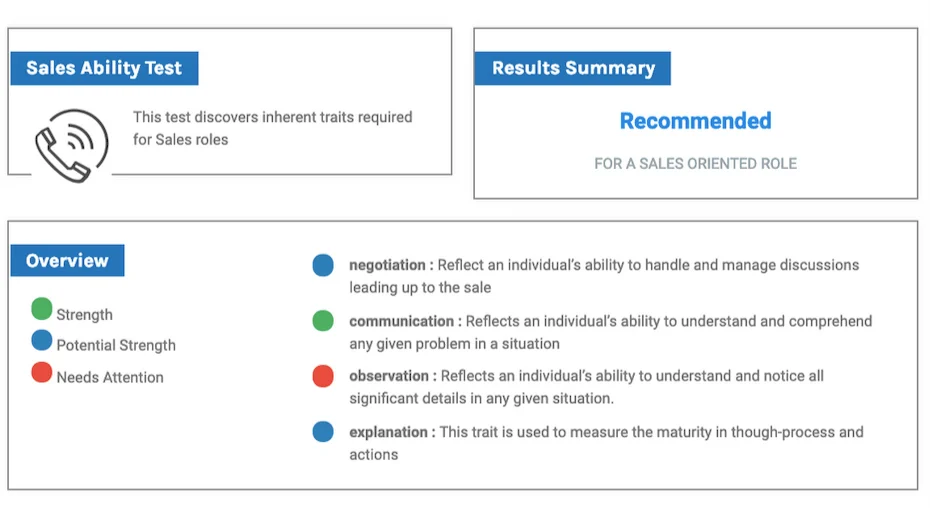Click the blue Potential Strength legend dot
The image size is (930, 508).
tap(42, 340)
